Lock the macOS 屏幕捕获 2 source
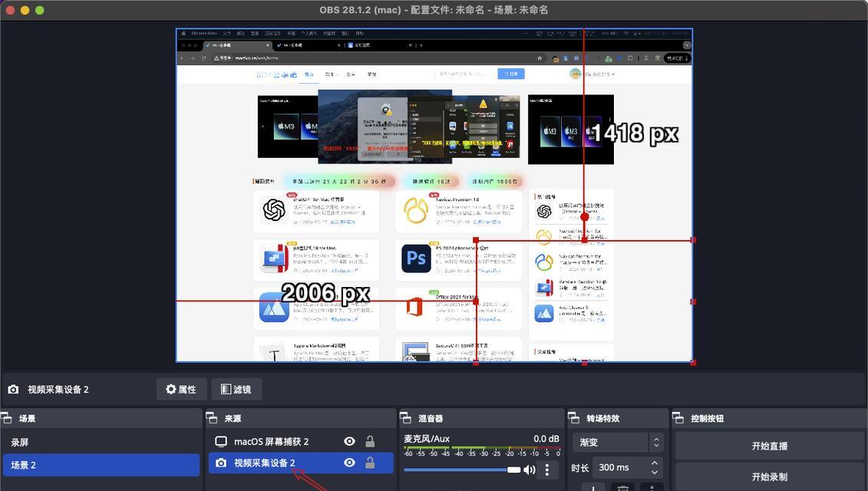The image size is (868, 491). point(370,441)
